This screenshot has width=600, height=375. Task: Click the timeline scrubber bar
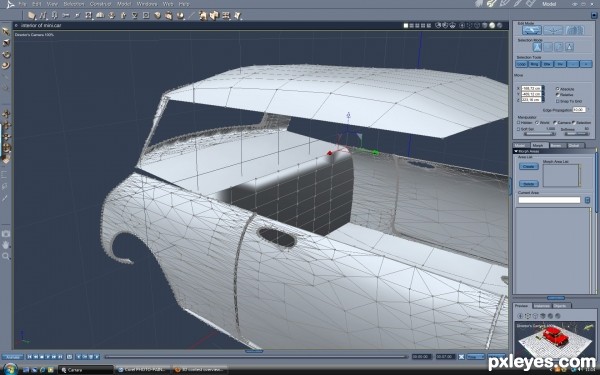pyautogui.click(x=255, y=357)
